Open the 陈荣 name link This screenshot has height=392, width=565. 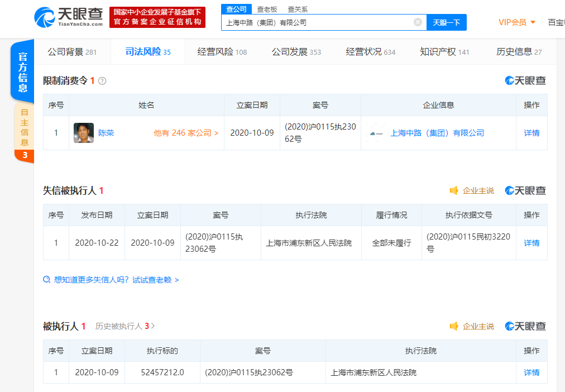106,133
